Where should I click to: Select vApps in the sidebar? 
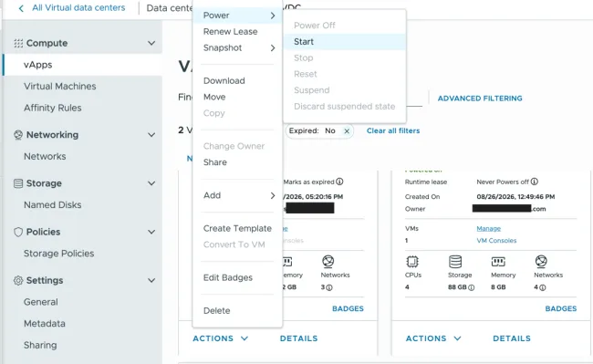pyautogui.click(x=83, y=65)
